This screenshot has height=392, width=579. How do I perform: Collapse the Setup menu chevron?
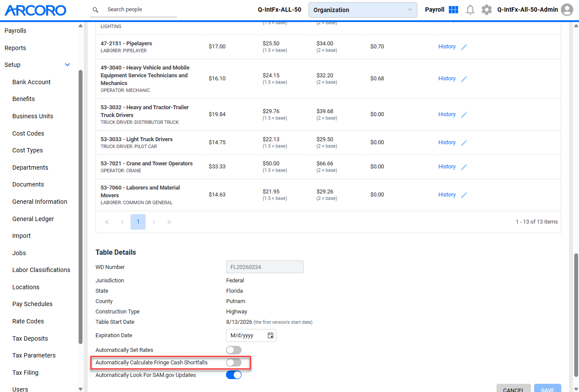click(x=67, y=65)
